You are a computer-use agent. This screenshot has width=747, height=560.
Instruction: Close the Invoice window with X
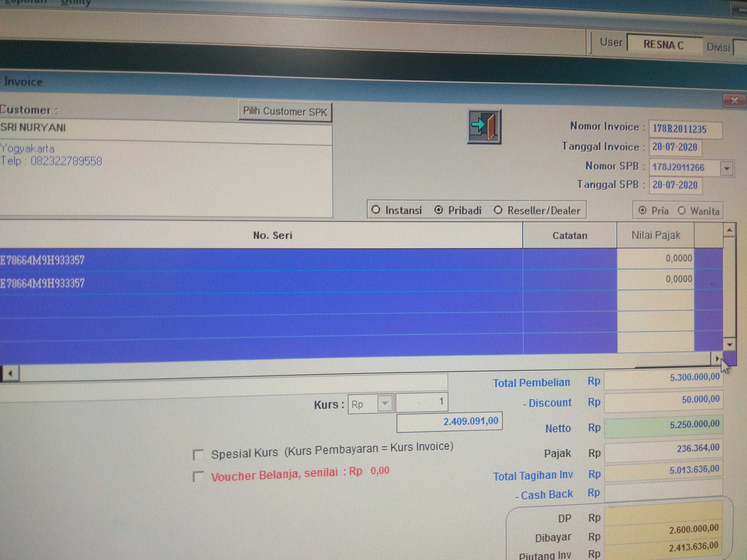734,100
